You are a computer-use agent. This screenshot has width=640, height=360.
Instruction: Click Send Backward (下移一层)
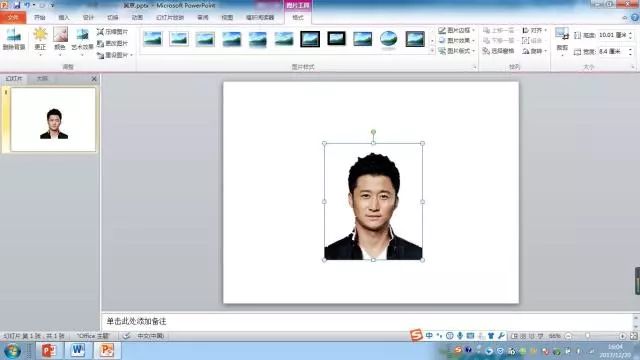[498, 40]
